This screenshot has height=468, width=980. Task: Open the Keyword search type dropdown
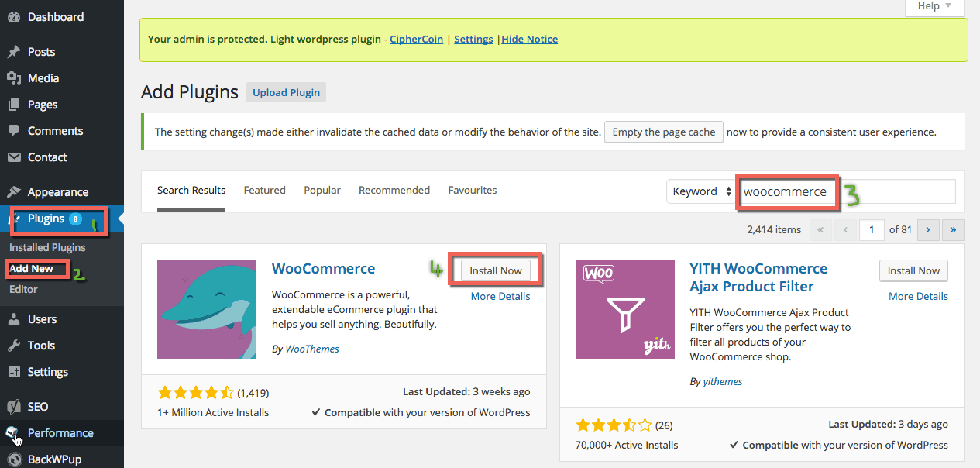(x=701, y=191)
